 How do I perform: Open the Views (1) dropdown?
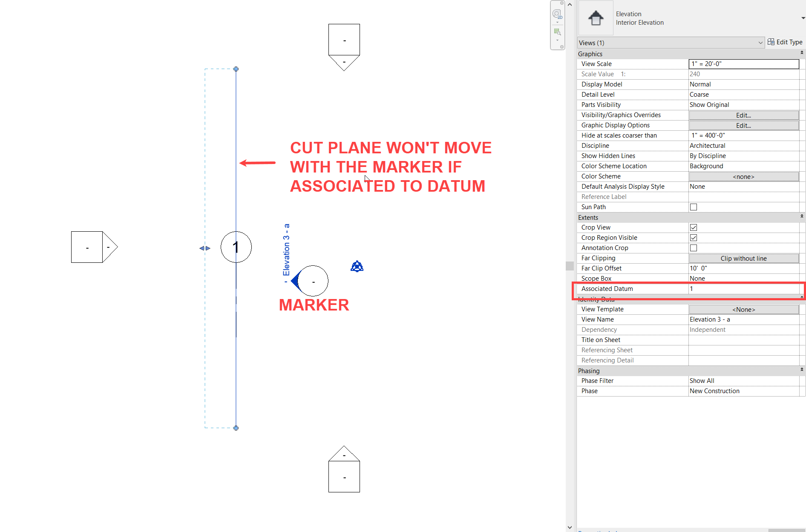pos(760,42)
